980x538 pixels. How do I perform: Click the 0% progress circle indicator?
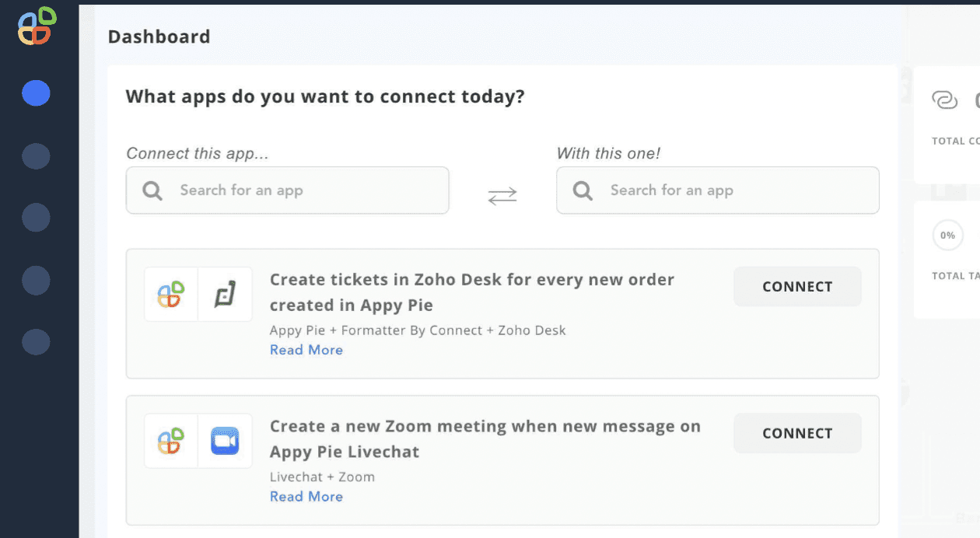pyautogui.click(x=947, y=235)
